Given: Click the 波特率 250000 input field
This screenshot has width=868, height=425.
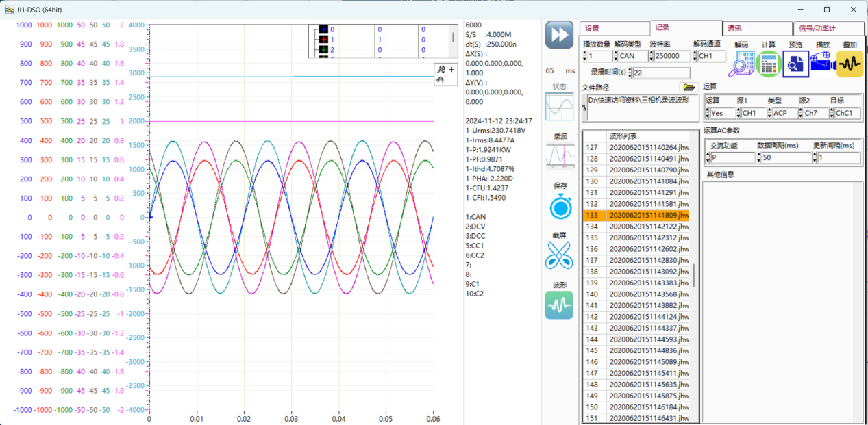Looking at the screenshot, I should click(672, 56).
